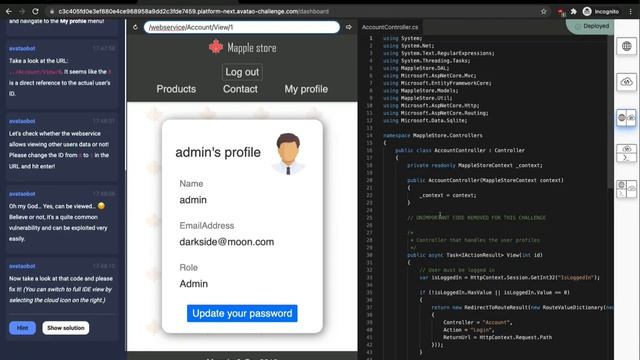Refresh the embedded webservice preview
Viewport: 640px width, 360px height.
(x=136, y=27)
